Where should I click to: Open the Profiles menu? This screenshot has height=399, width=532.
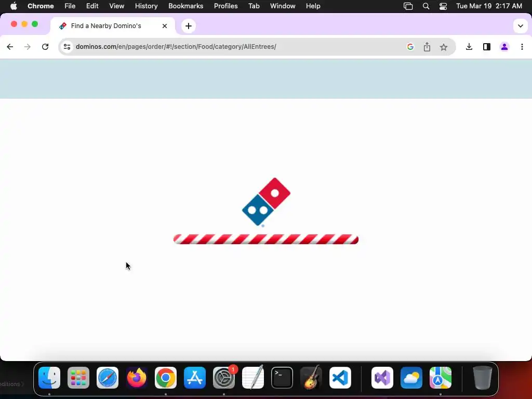click(225, 6)
